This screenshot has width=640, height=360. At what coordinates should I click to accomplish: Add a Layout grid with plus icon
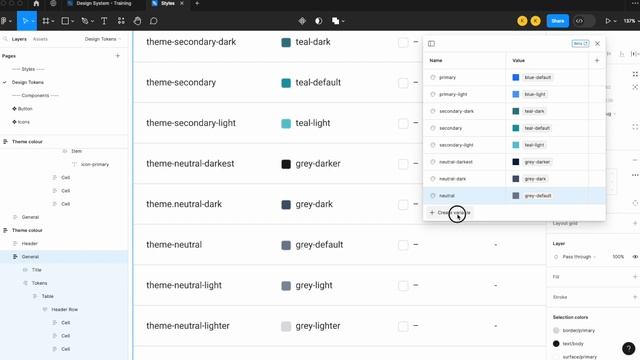[635, 223]
